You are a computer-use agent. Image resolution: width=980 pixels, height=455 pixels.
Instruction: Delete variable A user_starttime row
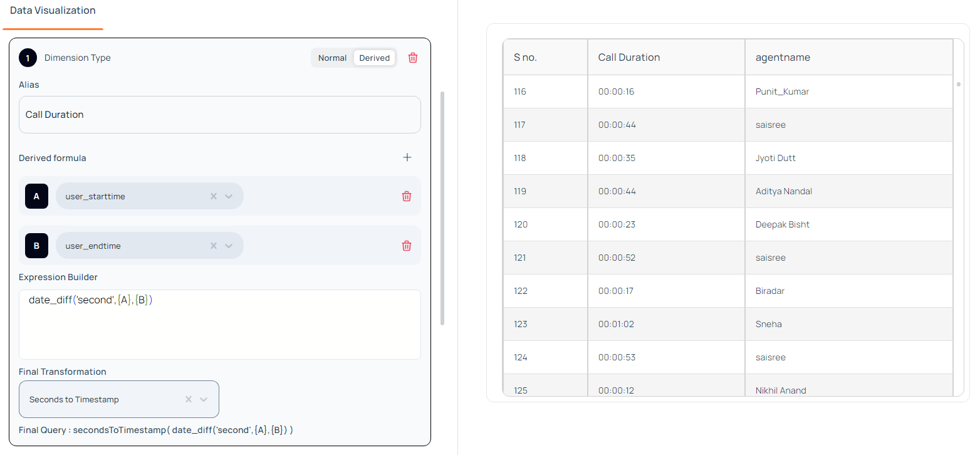pyautogui.click(x=407, y=196)
